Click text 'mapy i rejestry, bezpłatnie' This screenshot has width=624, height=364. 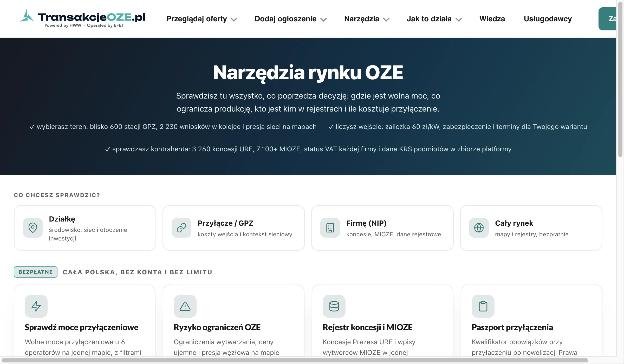(532, 234)
